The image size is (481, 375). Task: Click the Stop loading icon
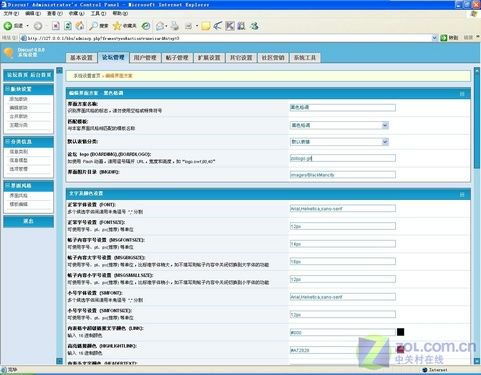pyautogui.click(x=56, y=26)
